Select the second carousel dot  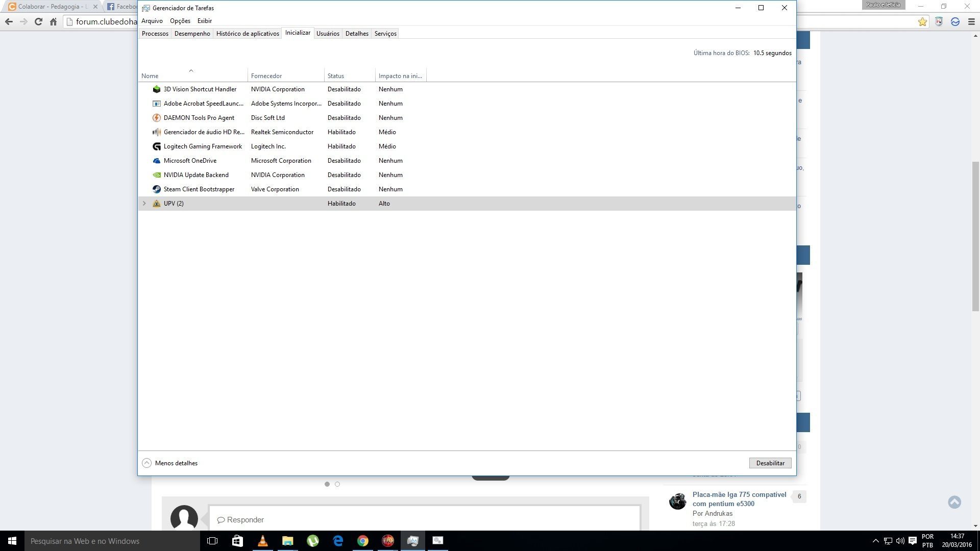(337, 484)
